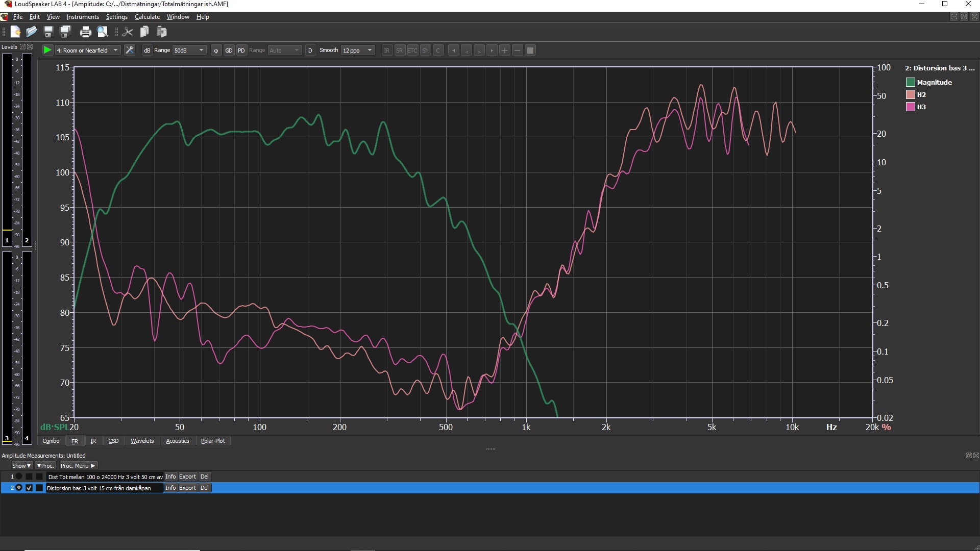The height and width of the screenshot is (551, 980).
Task: Click the Paste toolbar icon
Action: [x=162, y=32]
